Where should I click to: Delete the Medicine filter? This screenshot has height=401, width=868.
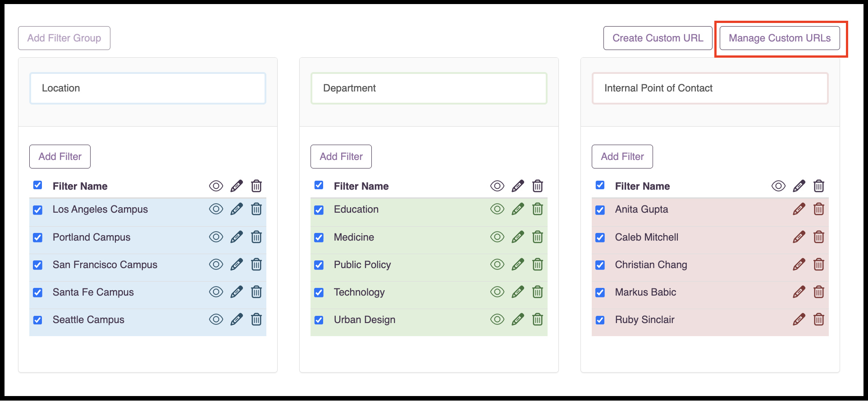(x=538, y=237)
